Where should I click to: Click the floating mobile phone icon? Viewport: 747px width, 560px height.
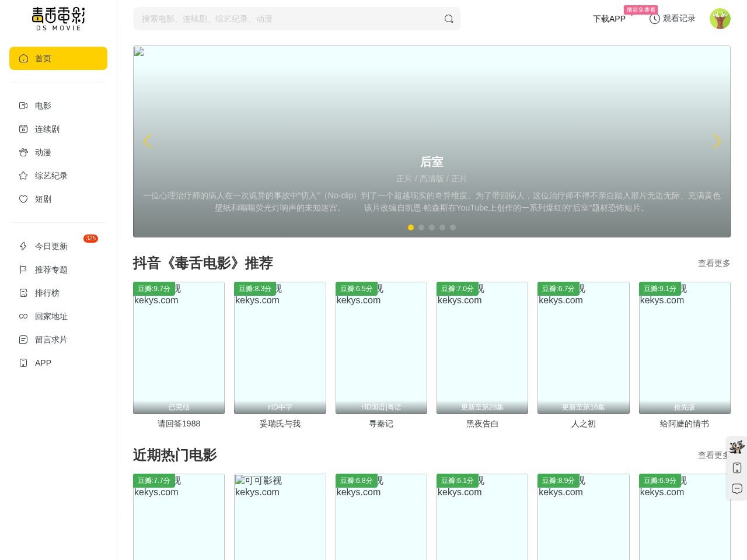click(x=737, y=468)
